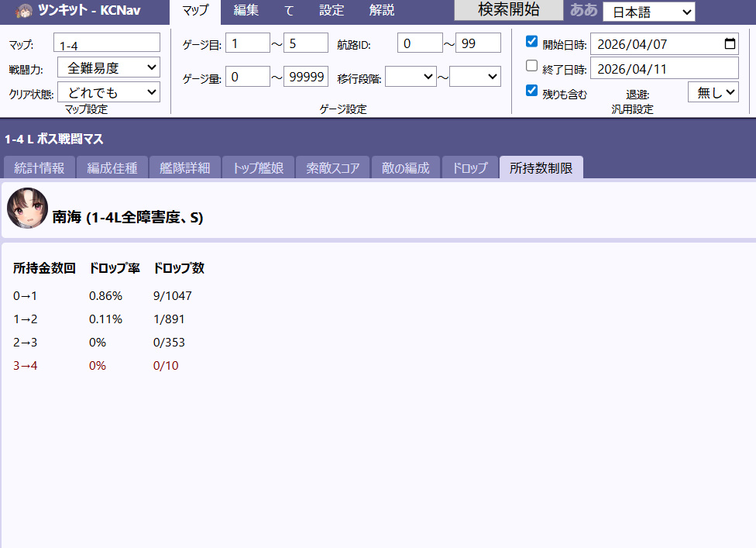The width and height of the screenshot is (756, 548).
Task: Expand the クリア状態 dropdown
Action: pos(108,92)
